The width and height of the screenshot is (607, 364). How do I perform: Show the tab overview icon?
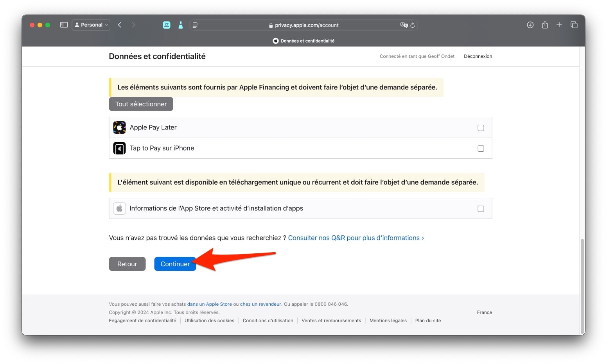point(574,25)
